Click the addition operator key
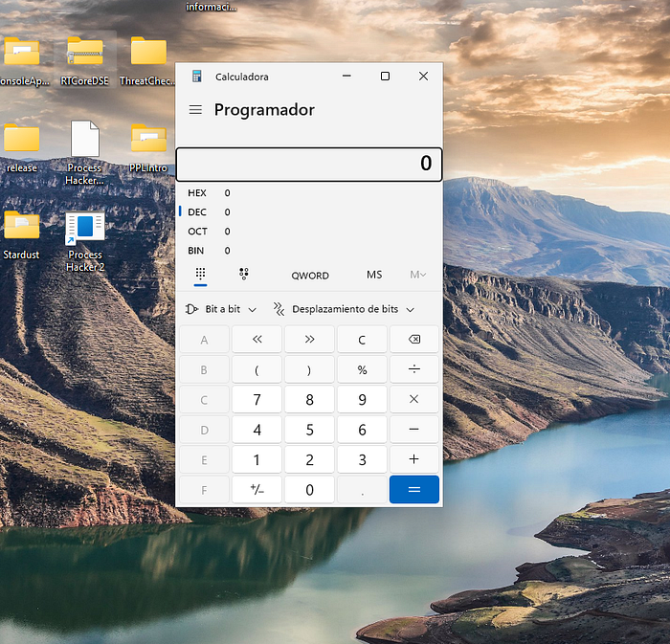 [414, 459]
